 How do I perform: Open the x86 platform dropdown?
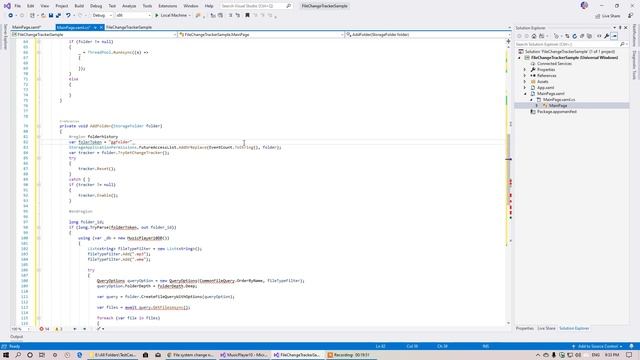click(x=133, y=16)
